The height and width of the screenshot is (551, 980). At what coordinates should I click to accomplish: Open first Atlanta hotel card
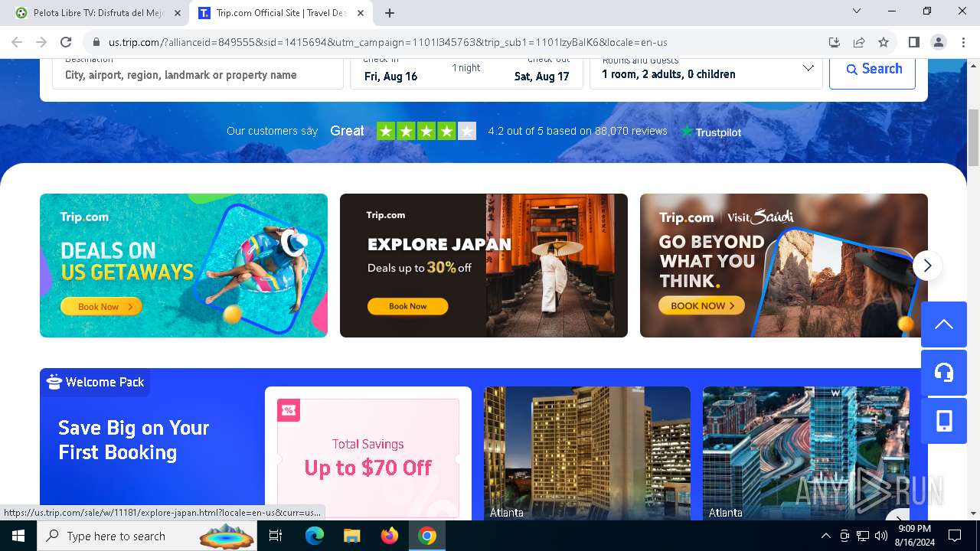click(x=587, y=453)
